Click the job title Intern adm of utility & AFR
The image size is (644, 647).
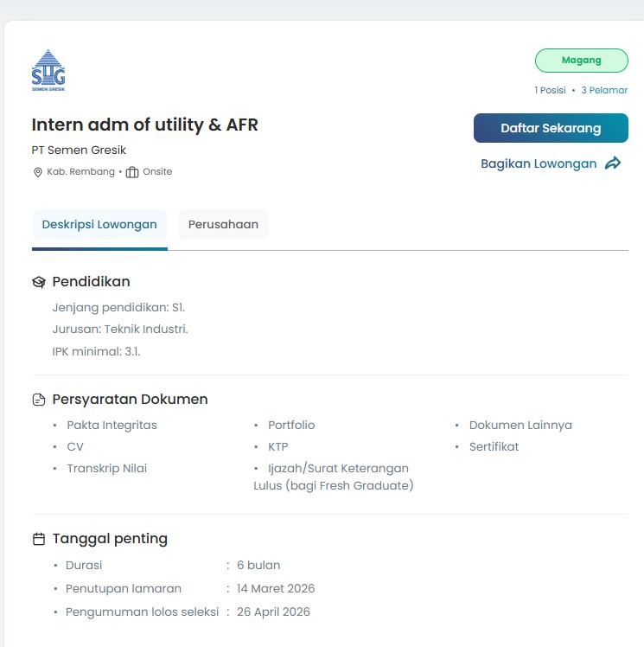pyautogui.click(x=145, y=125)
